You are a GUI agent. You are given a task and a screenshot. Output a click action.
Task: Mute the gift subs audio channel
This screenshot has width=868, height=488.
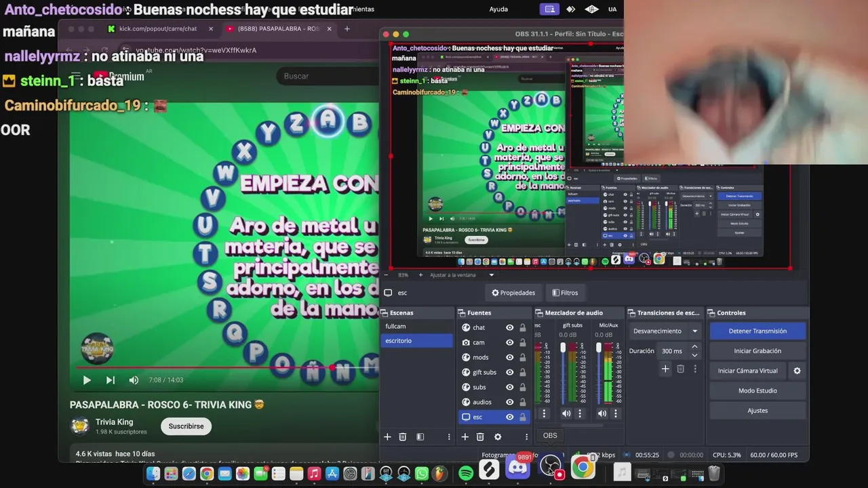point(567,413)
